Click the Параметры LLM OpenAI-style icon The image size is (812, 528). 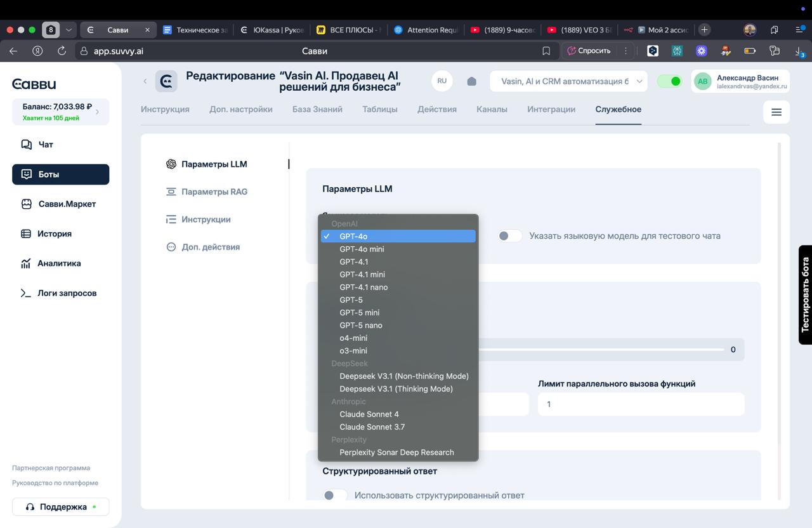click(171, 164)
